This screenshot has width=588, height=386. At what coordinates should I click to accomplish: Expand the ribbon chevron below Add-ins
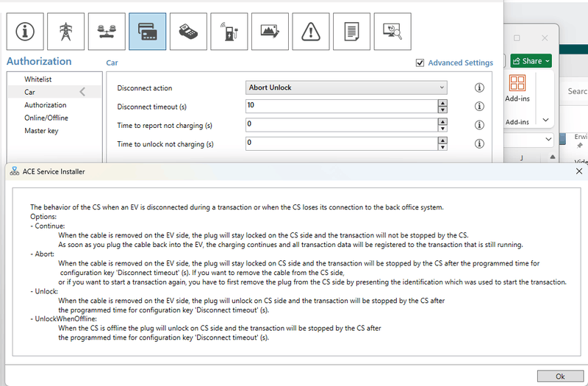pos(545,120)
